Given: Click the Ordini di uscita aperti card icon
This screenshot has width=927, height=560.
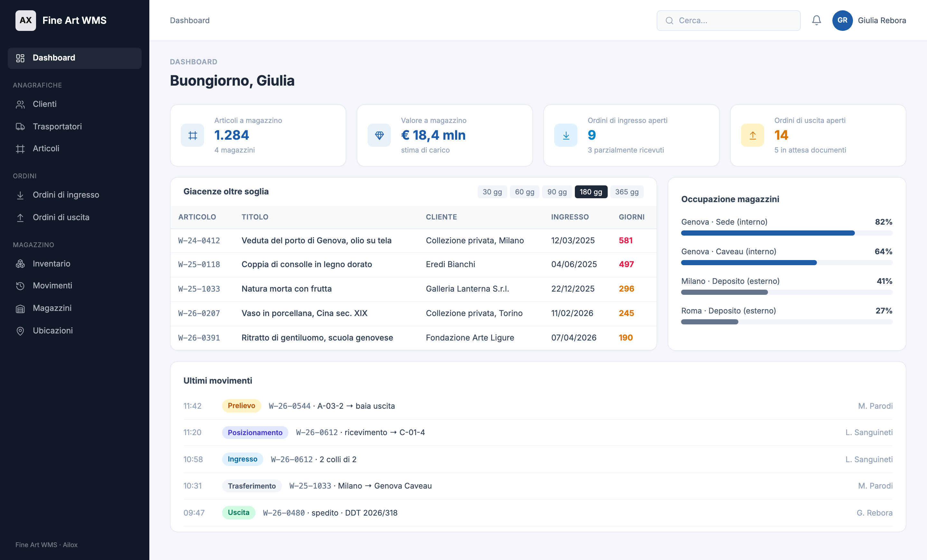Looking at the screenshot, I should pos(753,135).
